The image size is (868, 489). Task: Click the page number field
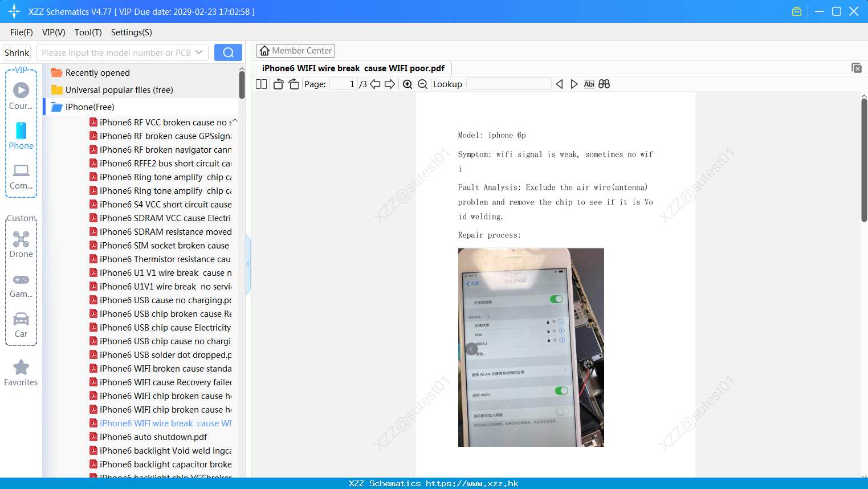point(344,84)
